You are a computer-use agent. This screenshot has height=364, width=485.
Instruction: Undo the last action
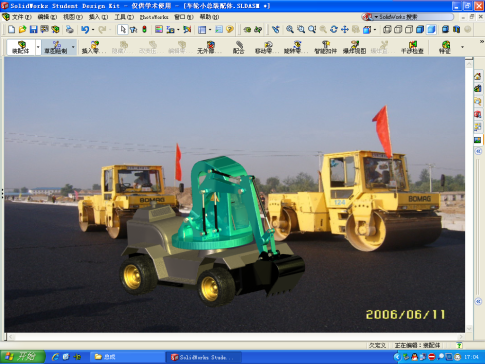tap(85, 30)
